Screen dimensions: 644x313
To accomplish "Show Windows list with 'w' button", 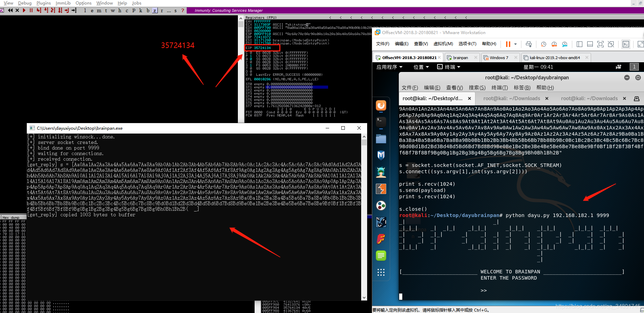I will 113,10.
